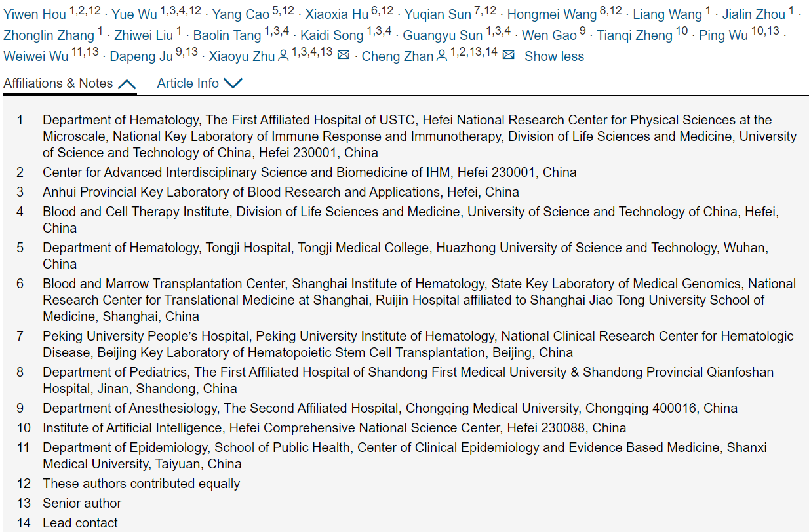This screenshot has width=809, height=532.
Task: Click the person icon after Cheng Zhan
Action: click(x=442, y=56)
